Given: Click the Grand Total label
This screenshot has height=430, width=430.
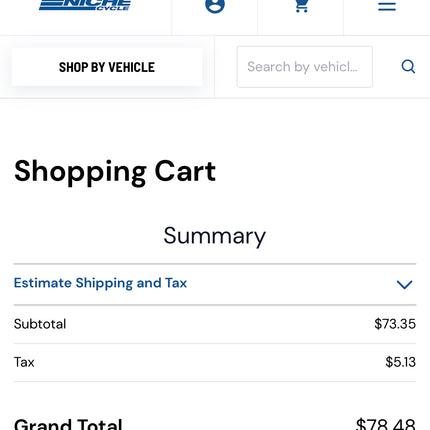Looking at the screenshot, I should click(68, 424).
